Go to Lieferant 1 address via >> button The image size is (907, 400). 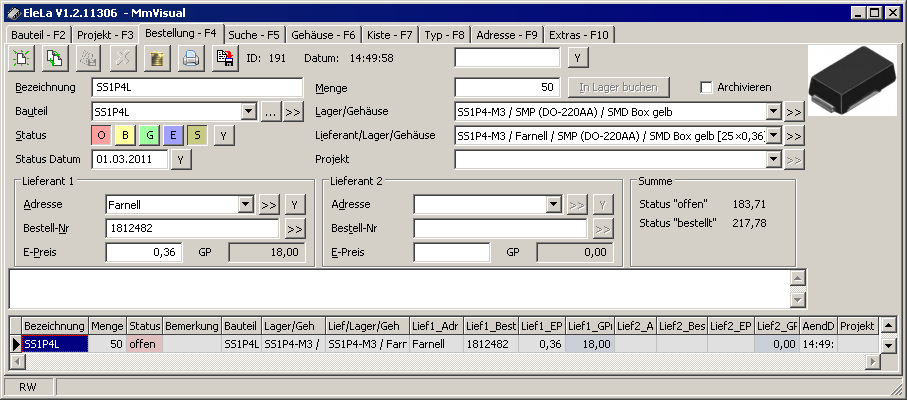coord(269,205)
